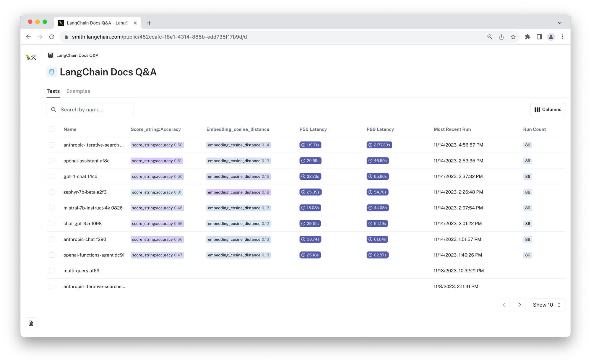Focus the Search by name field
The height and width of the screenshot is (364, 591).
[x=90, y=110]
